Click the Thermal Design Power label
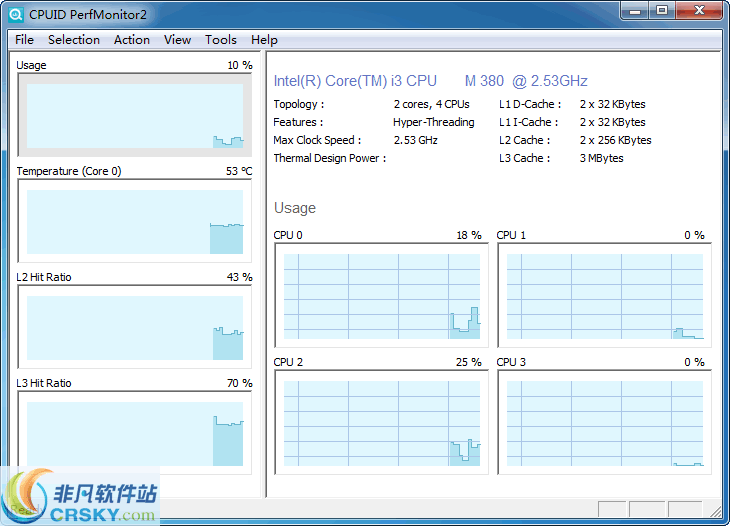 [x=330, y=158]
